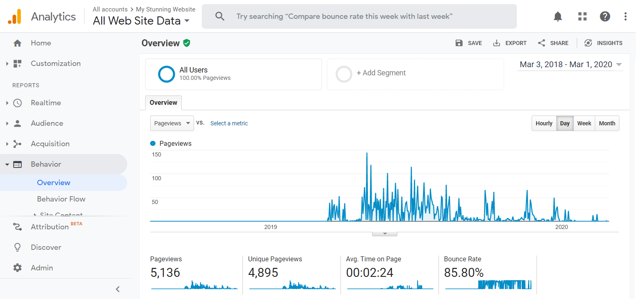The image size is (644, 299).
Task: Click Add Segment button
Action: pyautogui.click(x=381, y=73)
